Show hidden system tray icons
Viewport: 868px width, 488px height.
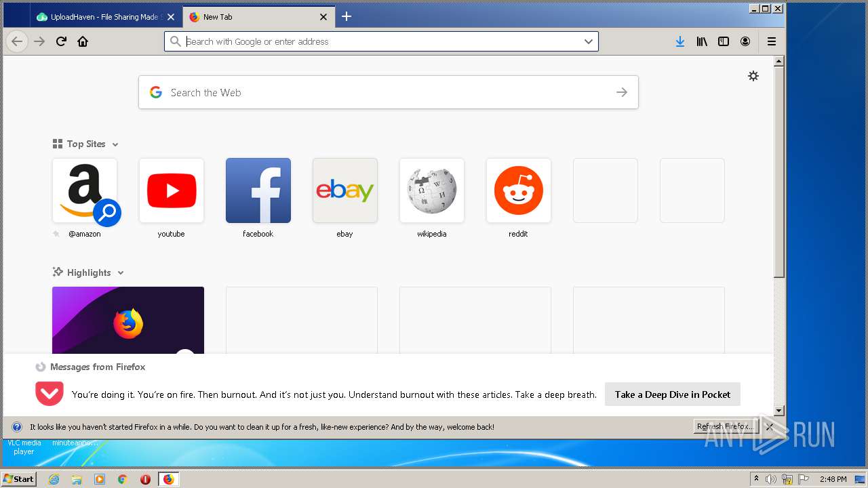(x=756, y=479)
